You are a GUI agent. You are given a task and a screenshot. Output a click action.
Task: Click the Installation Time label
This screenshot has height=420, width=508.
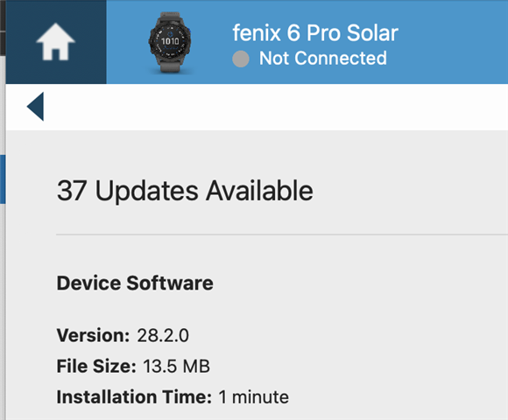click(x=134, y=397)
